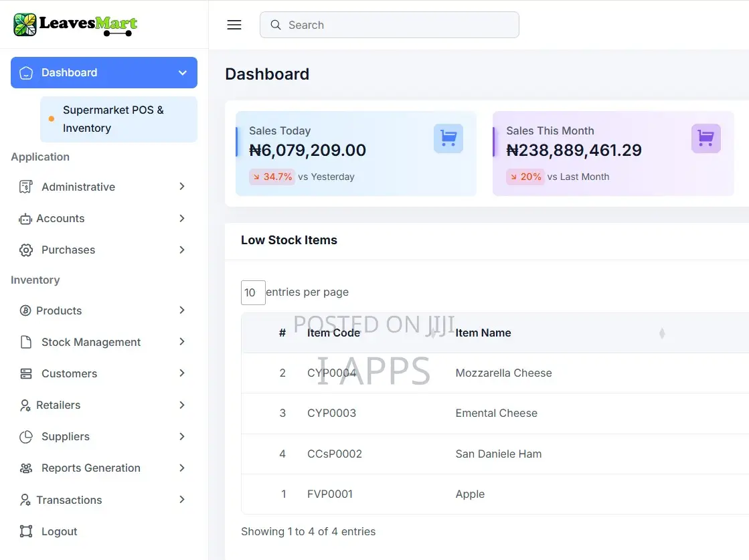Open the Suppliers menu
Screen dimensions: 749x560
point(104,437)
